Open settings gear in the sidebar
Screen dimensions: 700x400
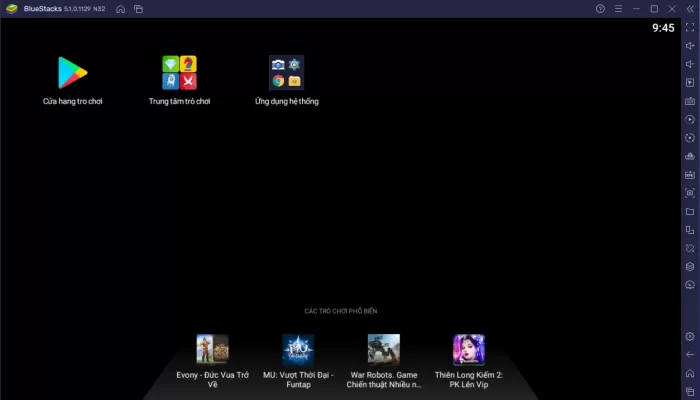(x=689, y=337)
